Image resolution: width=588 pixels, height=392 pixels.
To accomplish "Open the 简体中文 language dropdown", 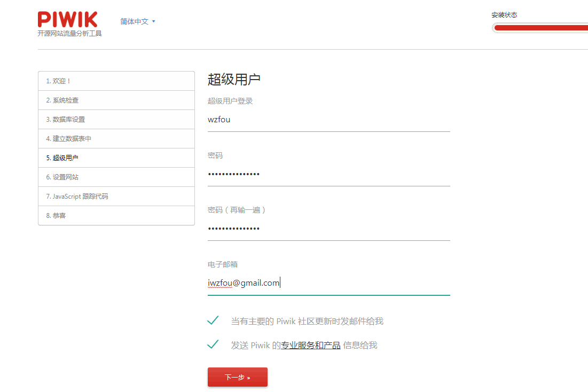I will [x=135, y=21].
